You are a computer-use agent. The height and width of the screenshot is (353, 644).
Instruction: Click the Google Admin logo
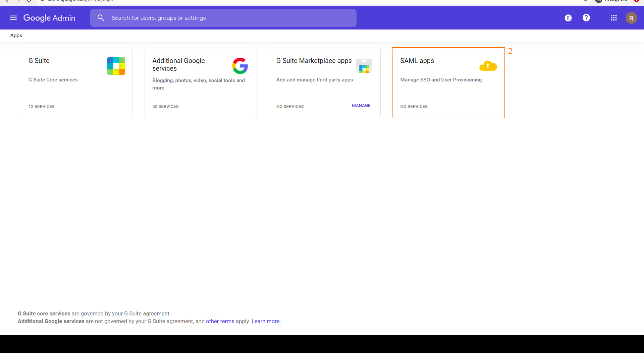point(49,18)
